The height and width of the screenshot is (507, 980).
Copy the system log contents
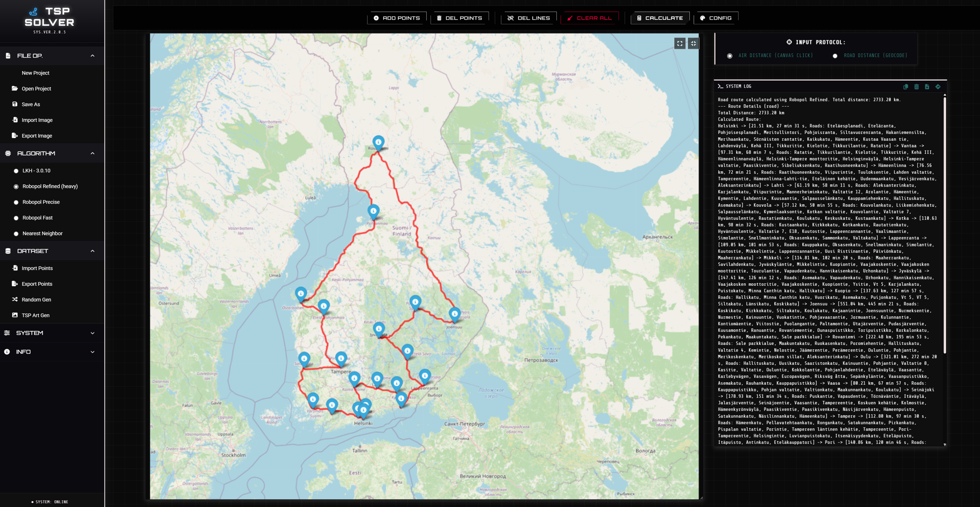[x=905, y=87]
